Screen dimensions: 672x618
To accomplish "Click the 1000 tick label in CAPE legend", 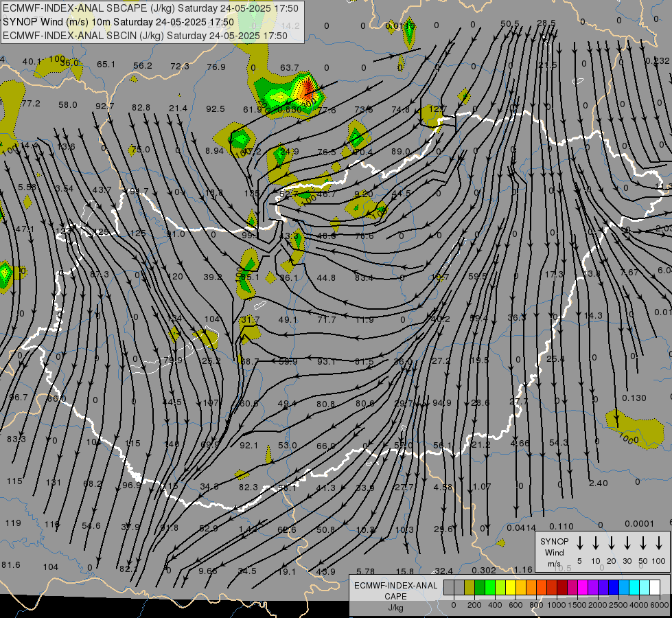I will tap(556, 605).
